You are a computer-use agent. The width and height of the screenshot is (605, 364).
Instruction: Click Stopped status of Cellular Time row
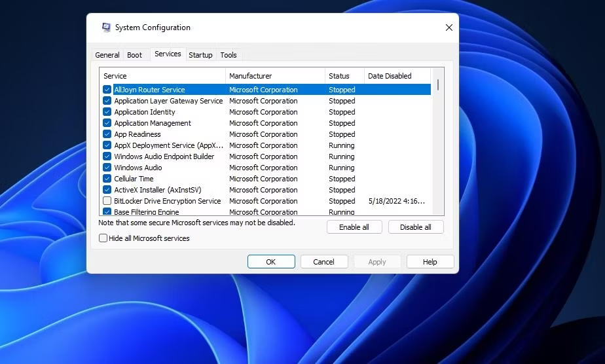point(342,179)
